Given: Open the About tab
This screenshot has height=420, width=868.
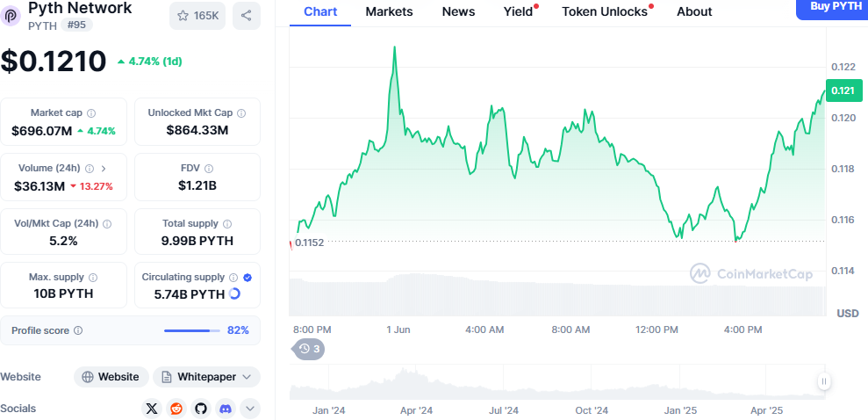Looking at the screenshot, I should pyautogui.click(x=694, y=11).
